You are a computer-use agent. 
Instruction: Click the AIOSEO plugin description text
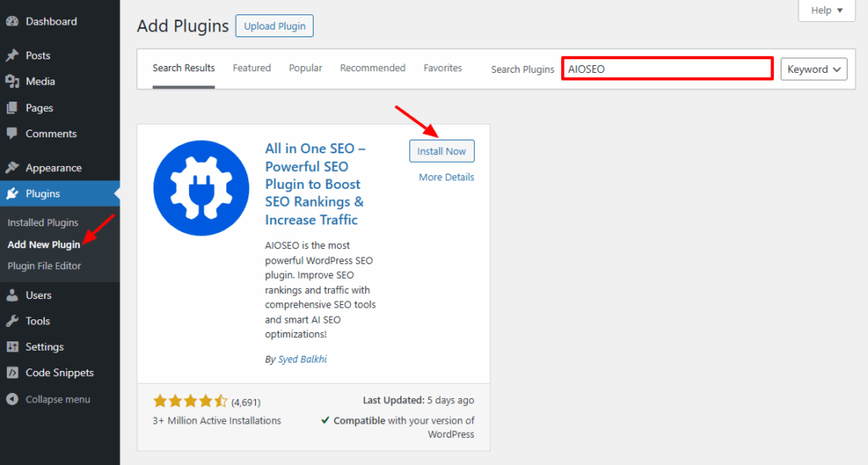320,290
